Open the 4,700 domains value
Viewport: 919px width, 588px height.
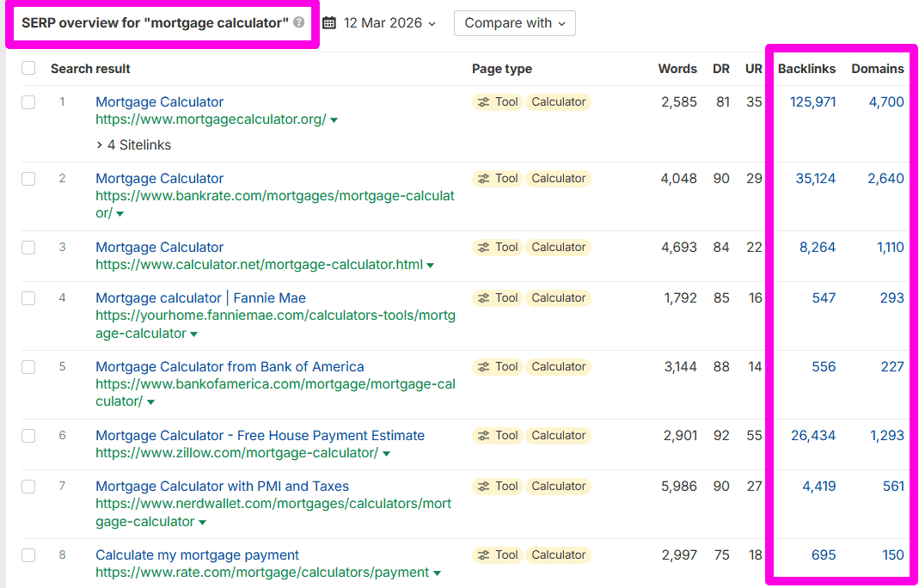click(x=886, y=102)
